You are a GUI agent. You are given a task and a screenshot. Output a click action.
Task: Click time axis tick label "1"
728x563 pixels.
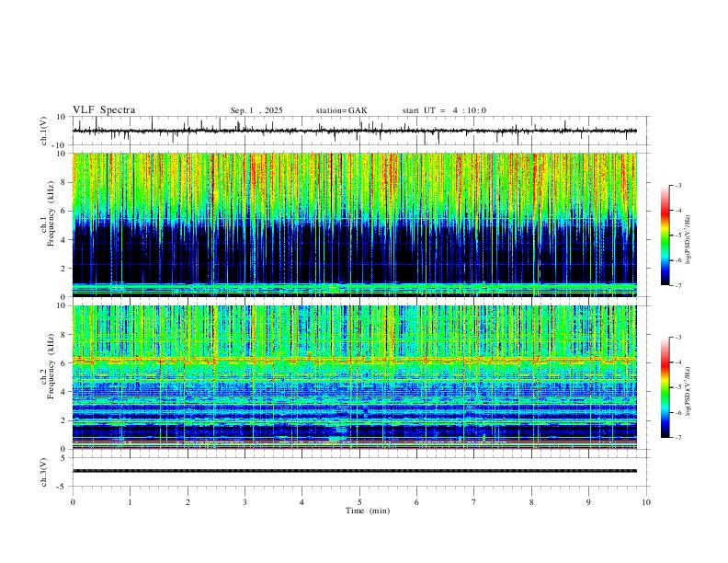click(x=130, y=502)
